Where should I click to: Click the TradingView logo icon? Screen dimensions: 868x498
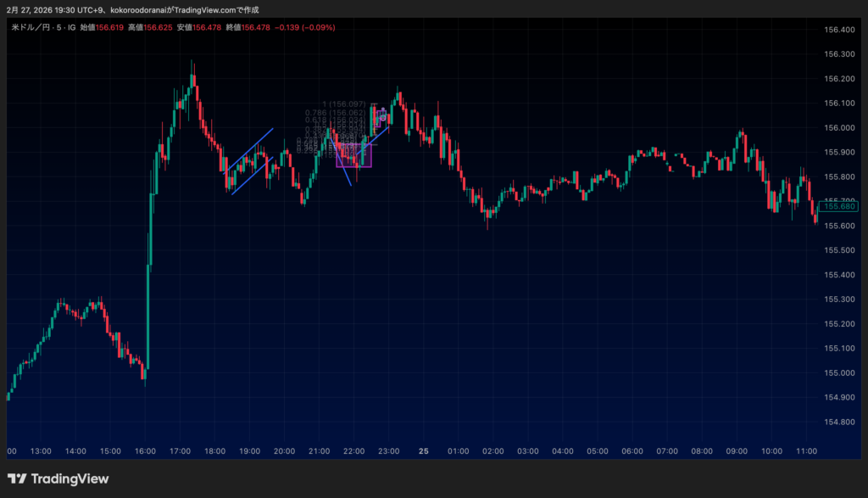tap(16, 479)
